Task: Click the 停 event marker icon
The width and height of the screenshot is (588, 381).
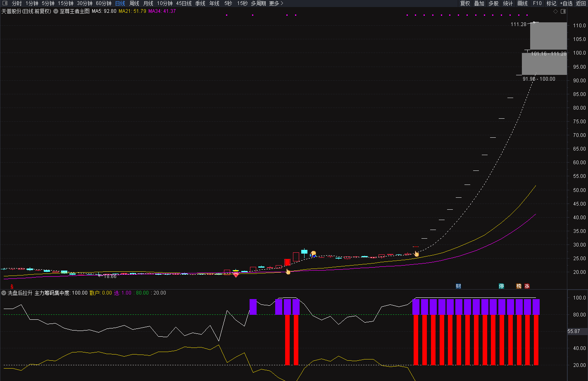Action: click(501, 286)
